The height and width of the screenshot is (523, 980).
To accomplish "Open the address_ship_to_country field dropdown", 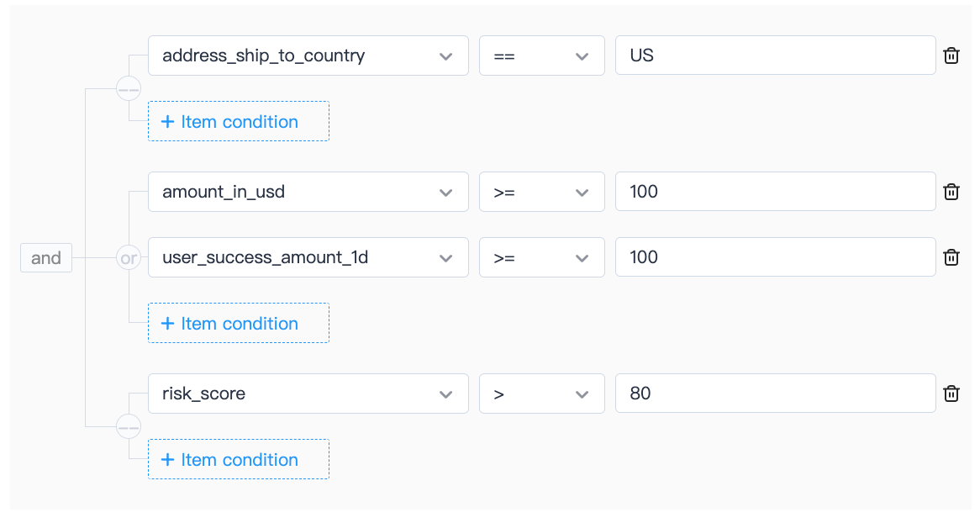I will (308, 55).
